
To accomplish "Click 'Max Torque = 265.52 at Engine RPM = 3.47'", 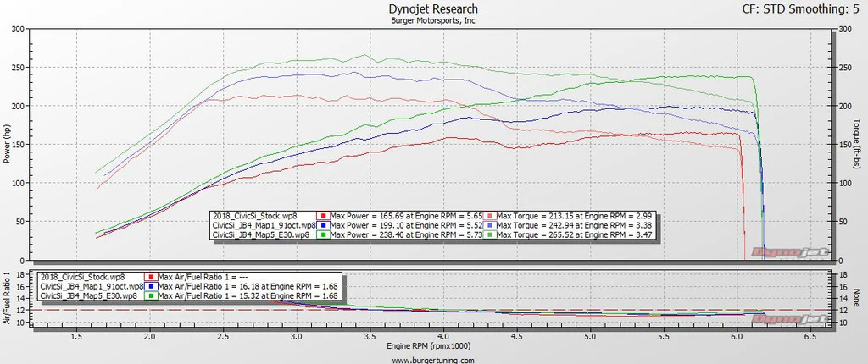I will coord(574,234).
